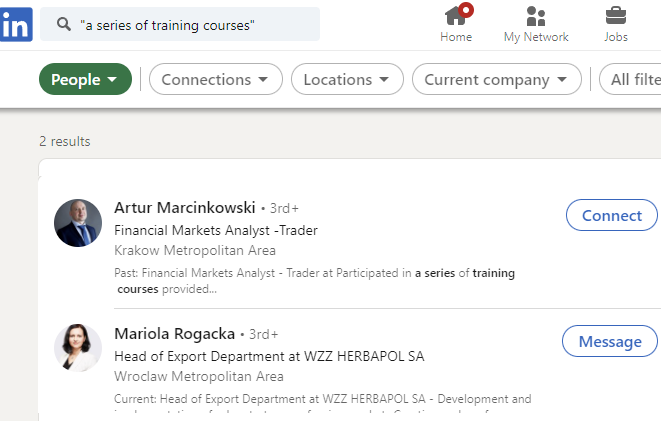Go to the Jobs tab label
Screen dimensions: 661x421
616,37
